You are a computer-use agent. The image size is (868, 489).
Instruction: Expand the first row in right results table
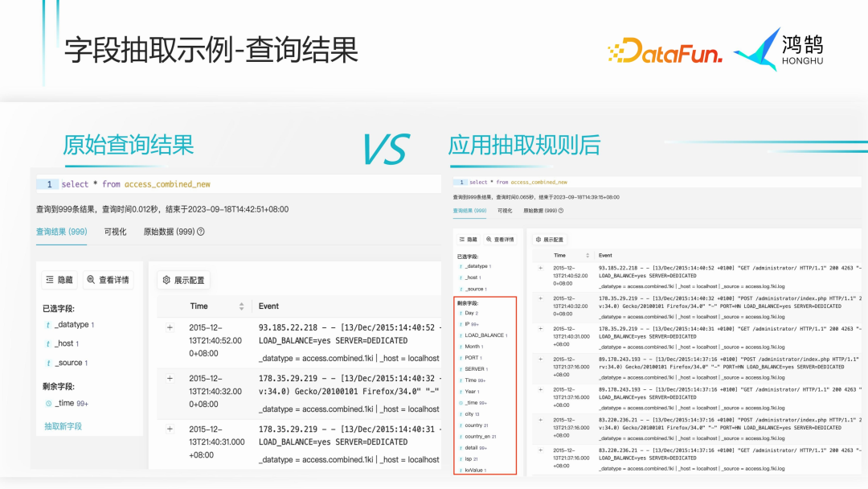click(540, 268)
